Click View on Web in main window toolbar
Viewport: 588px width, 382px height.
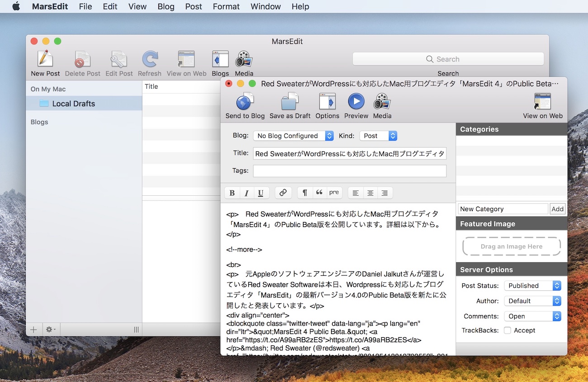(x=186, y=59)
